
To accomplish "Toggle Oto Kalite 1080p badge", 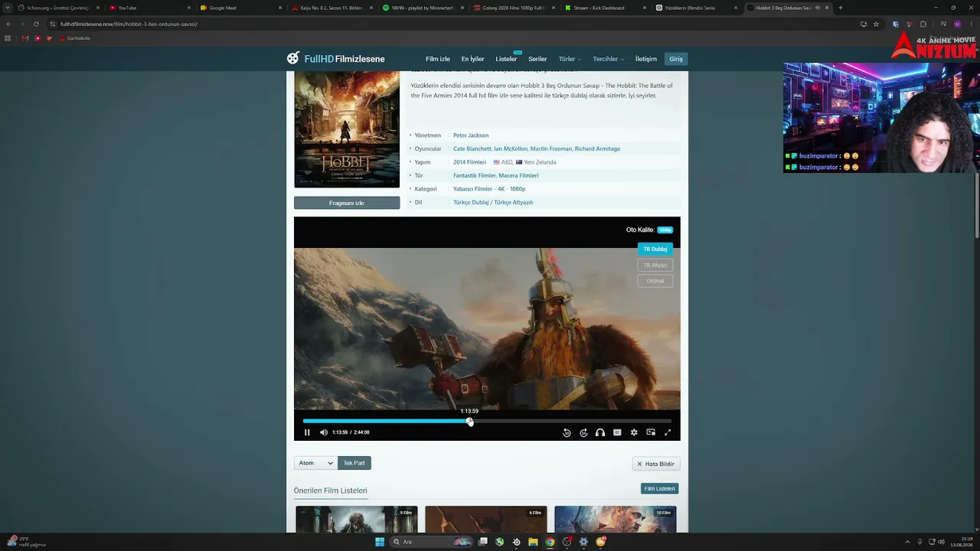I will coord(665,230).
